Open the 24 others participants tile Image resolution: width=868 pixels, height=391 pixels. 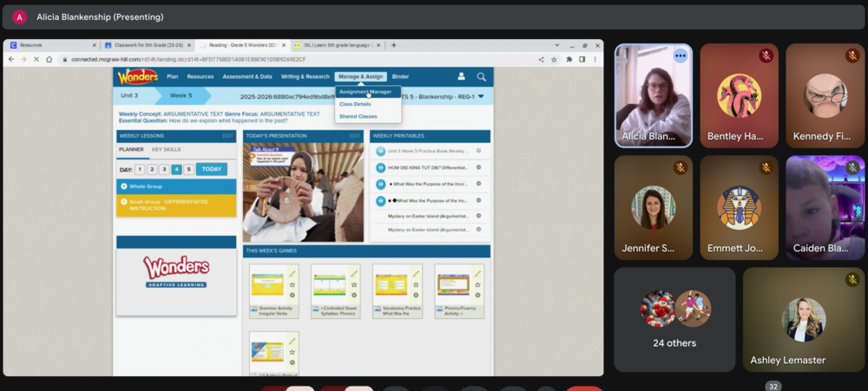tap(674, 319)
